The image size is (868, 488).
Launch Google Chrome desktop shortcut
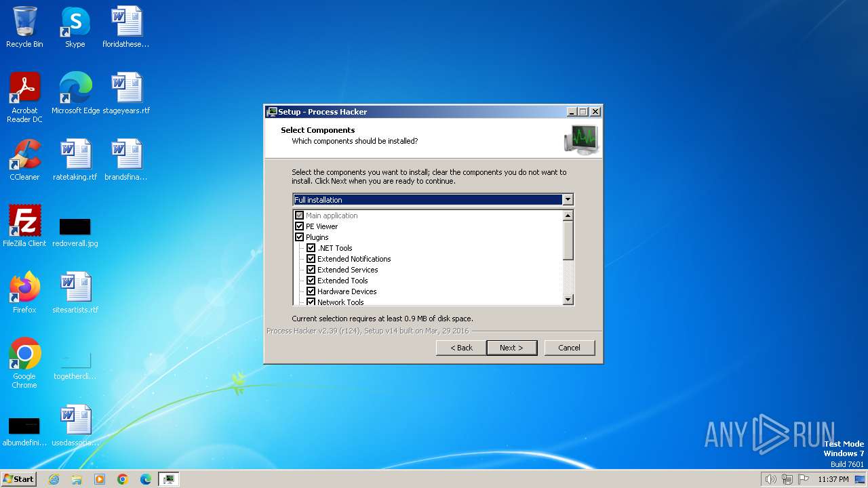(x=24, y=363)
